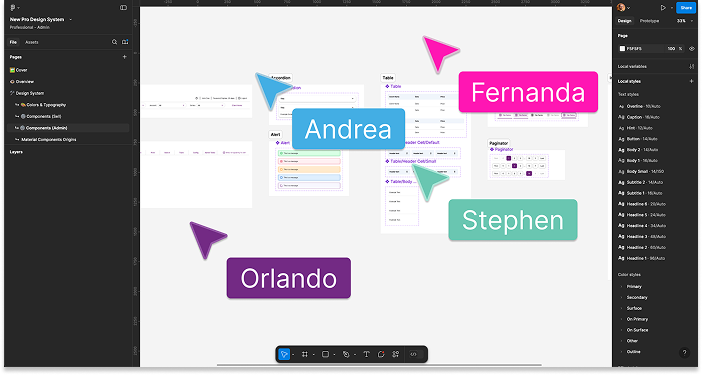702x375 pixels.
Task: Expand the Secondary color styles group
Action: coord(637,298)
